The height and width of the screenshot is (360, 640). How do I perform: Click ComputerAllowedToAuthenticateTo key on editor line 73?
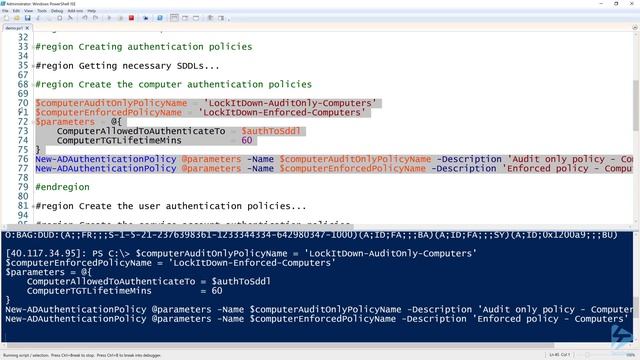141,131
